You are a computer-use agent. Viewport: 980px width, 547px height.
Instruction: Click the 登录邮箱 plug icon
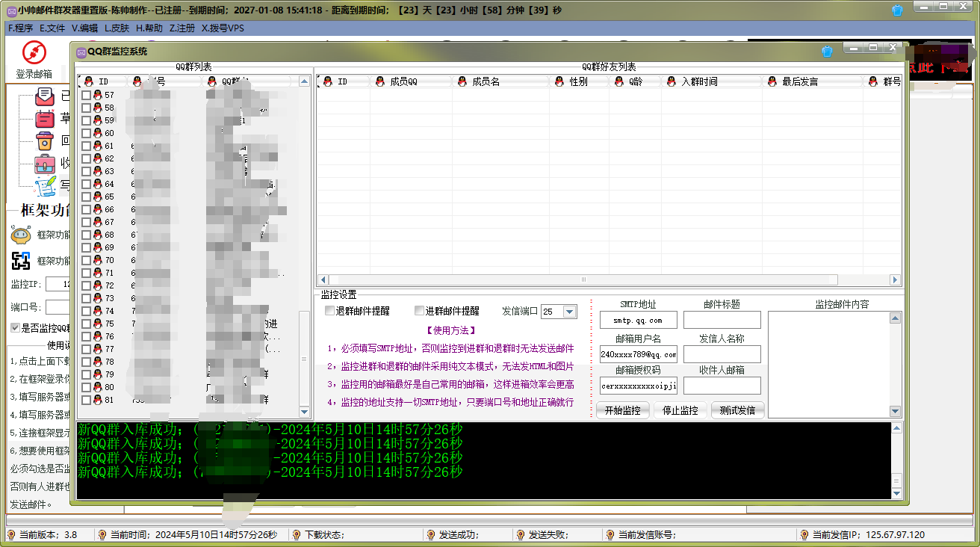coord(34,53)
